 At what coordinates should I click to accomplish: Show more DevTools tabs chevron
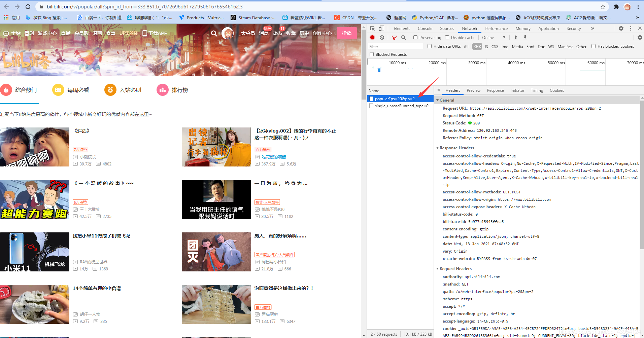[592, 29]
